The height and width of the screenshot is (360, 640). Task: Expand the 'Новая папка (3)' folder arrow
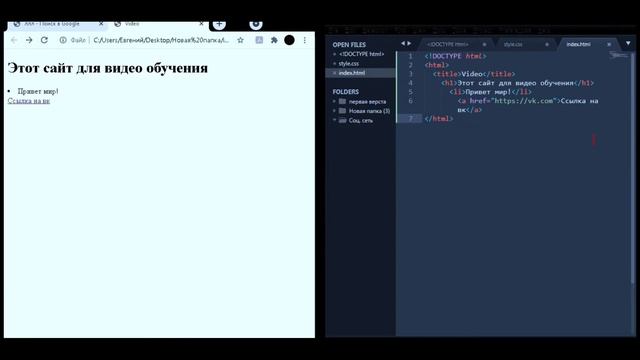334,111
